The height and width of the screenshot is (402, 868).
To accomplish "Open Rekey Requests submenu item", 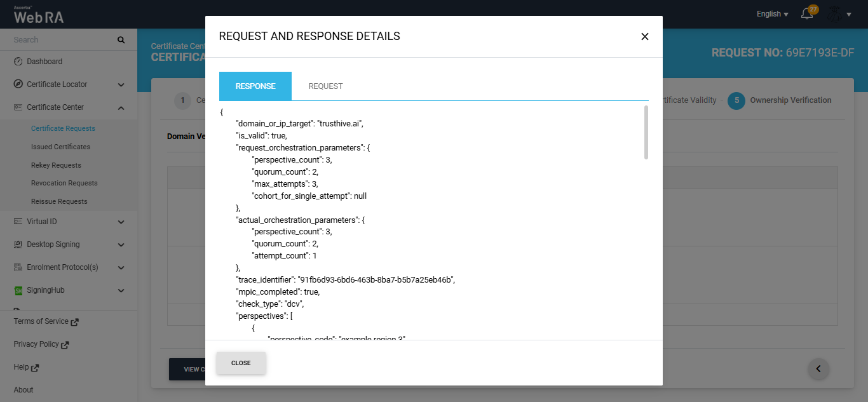I will pyautogui.click(x=56, y=165).
